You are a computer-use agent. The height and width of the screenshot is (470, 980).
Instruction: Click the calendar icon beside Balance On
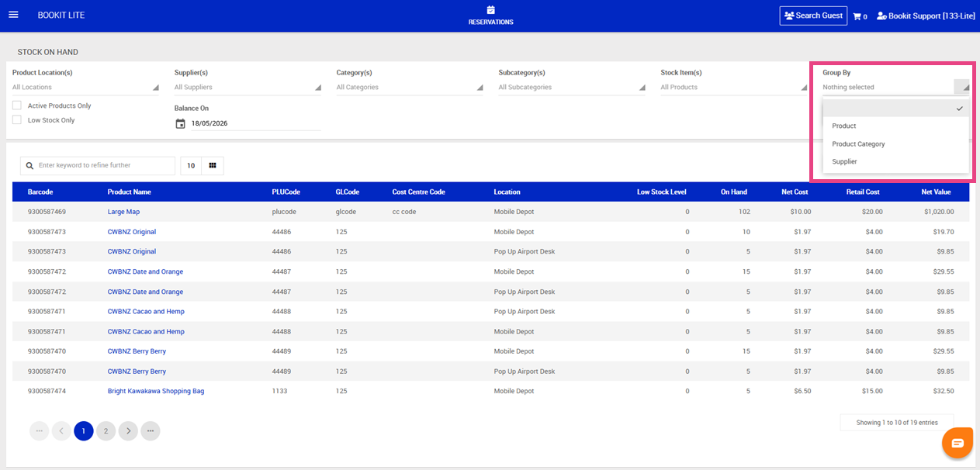(x=180, y=123)
